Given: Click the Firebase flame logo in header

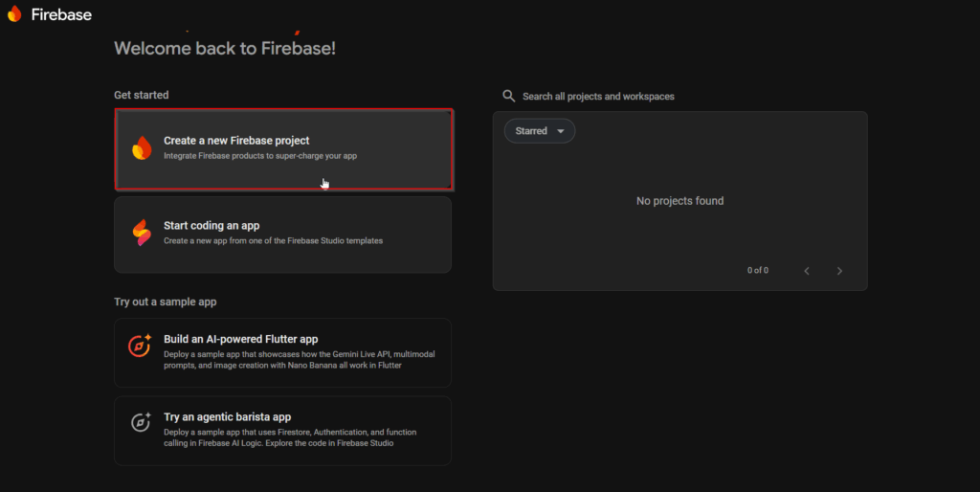Looking at the screenshot, I should (x=14, y=13).
